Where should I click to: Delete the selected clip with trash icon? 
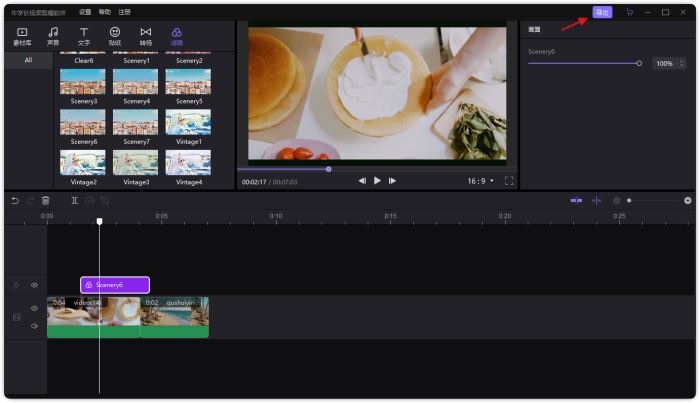pos(46,201)
